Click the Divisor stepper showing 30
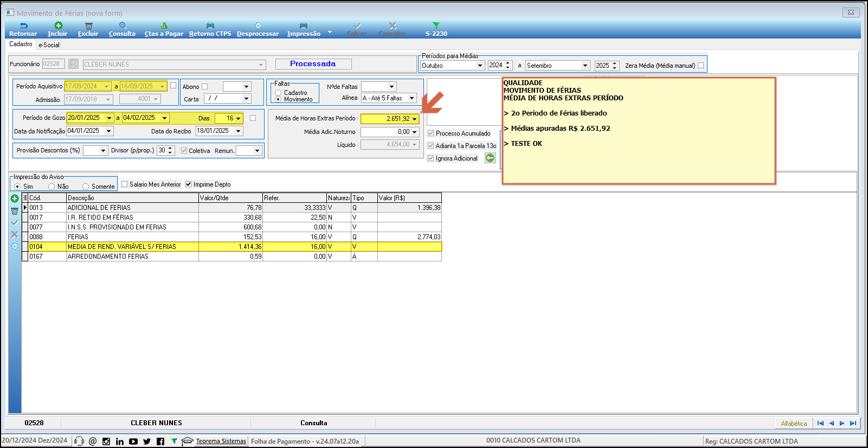The height and width of the screenshot is (448, 868). (x=170, y=151)
